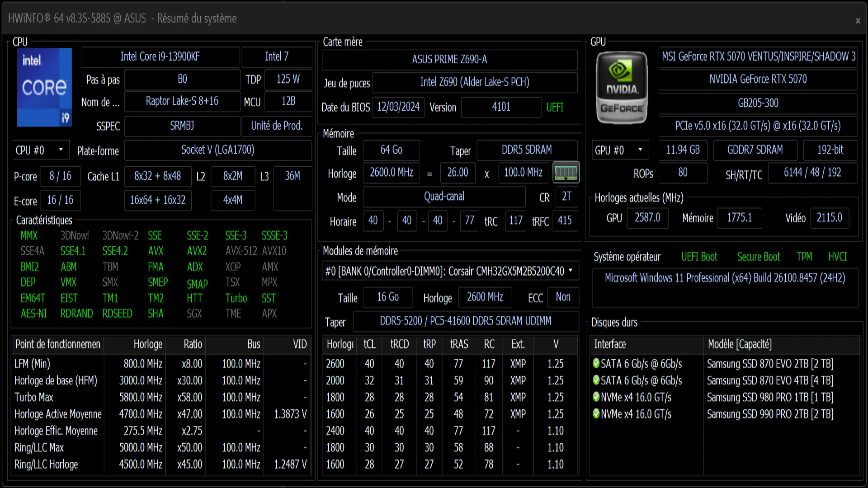The image size is (868, 488).
Task: Click the PCIe v5.0 x16 bus value
Action: (x=758, y=126)
